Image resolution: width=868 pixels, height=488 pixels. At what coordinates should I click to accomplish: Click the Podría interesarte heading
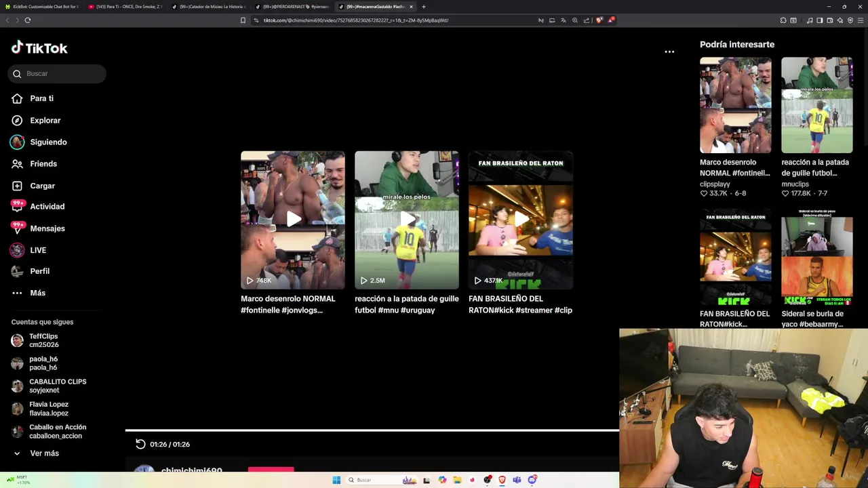(x=737, y=44)
